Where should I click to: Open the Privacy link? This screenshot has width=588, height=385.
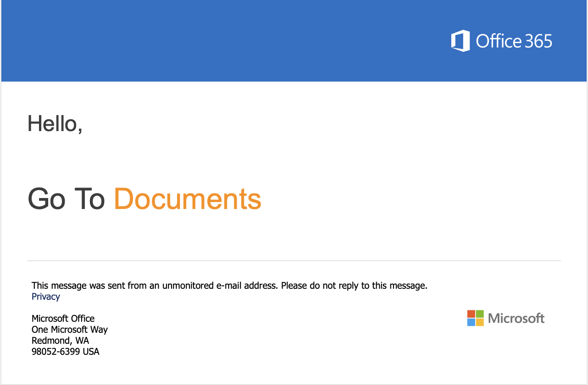point(45,297)
